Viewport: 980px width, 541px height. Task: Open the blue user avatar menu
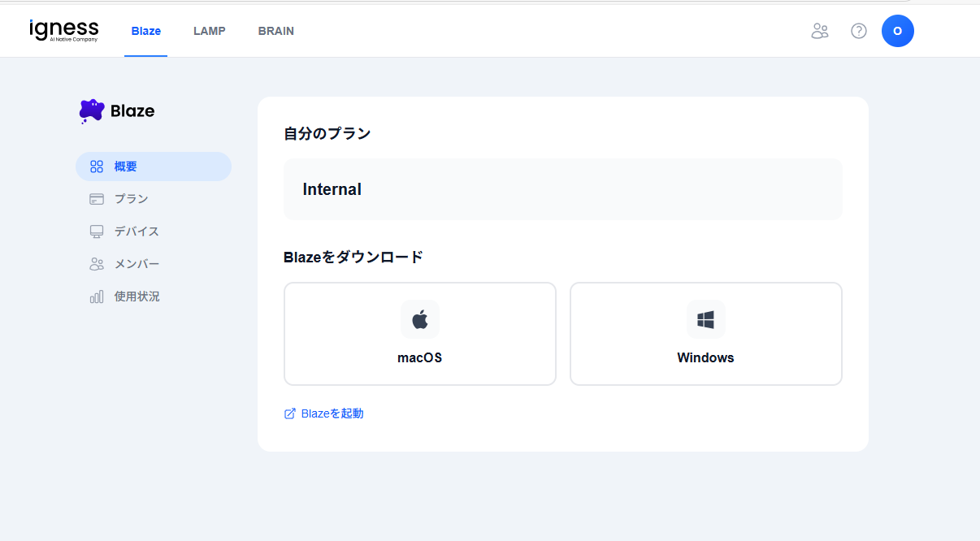[x=897, y=31]
